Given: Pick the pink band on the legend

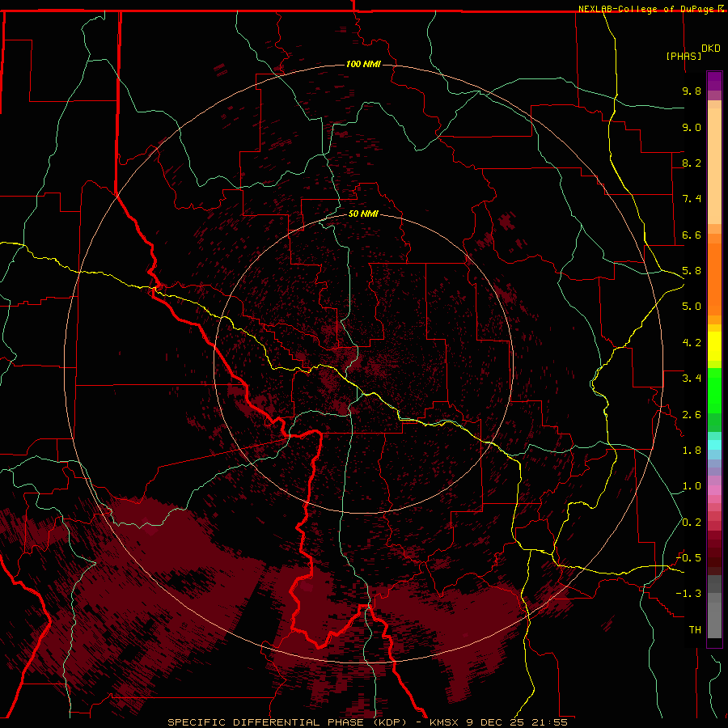Looking at the screenshot, I should [714, 490].
